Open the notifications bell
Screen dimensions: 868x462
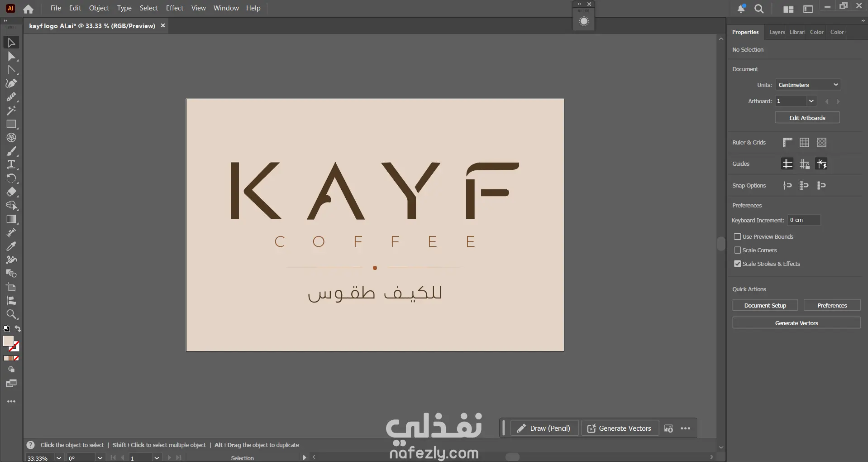[x=741, y=9]
